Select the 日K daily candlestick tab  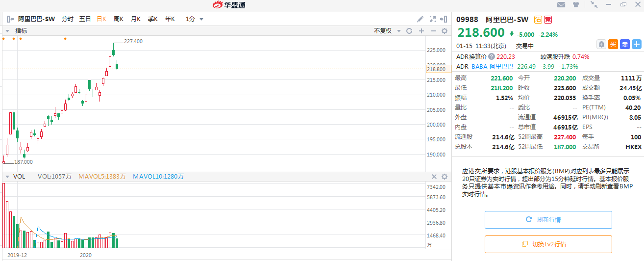click(x=101, y=19)
